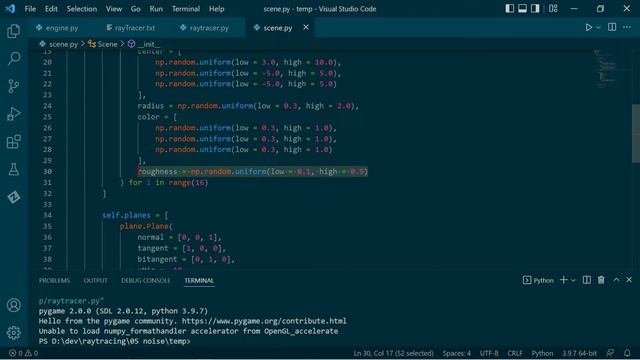Open run options dropdown arrow

coord(598,27)
